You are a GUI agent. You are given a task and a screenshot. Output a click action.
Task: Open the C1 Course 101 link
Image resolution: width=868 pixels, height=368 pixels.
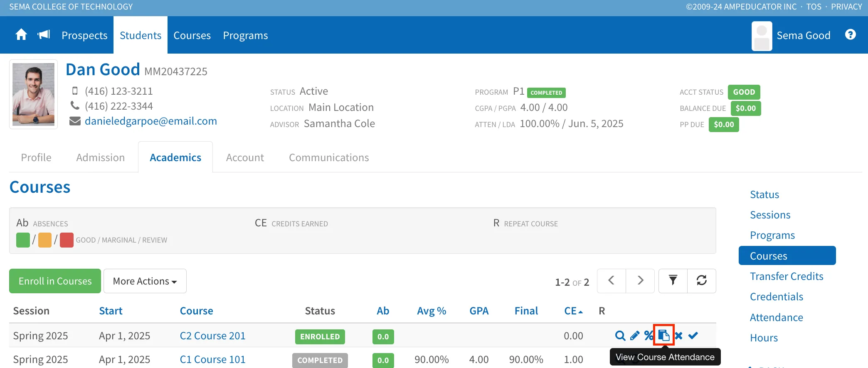coord(212,359)
